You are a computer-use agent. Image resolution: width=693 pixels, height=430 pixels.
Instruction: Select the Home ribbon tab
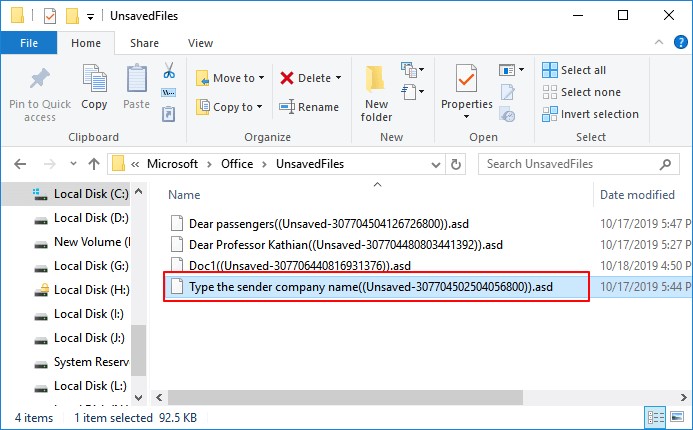tap(86, 43)
